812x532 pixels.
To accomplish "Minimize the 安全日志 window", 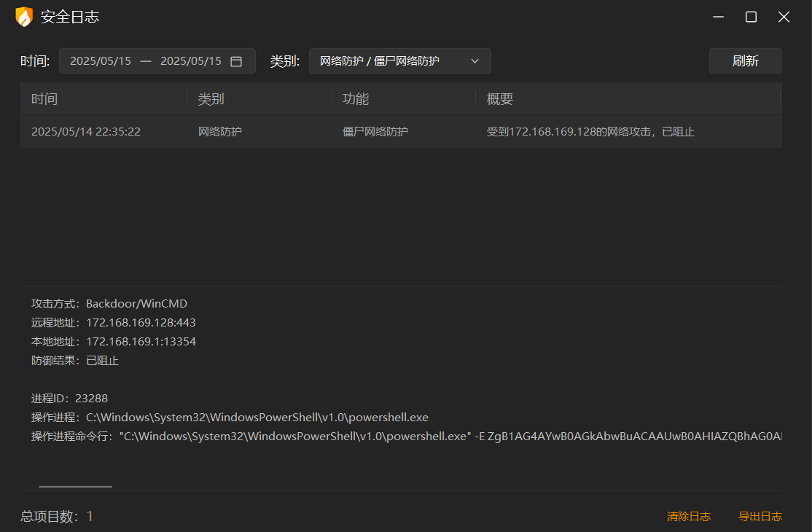I will (x=718, y=17).
